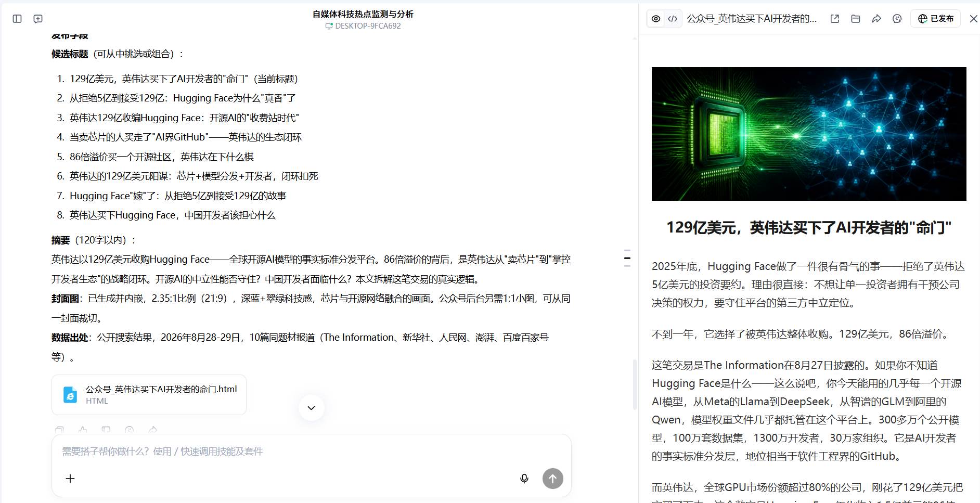Click the device monitor icon beside DESKTOP-9FCA692
The height and width of the screenshot is (503, 980).
click(x=329, y=26)
